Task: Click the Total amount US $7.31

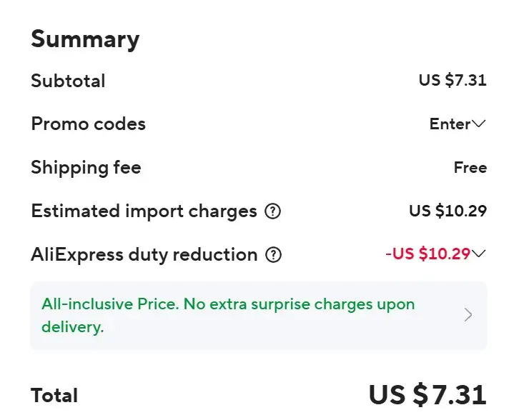Action: point(427,394)
